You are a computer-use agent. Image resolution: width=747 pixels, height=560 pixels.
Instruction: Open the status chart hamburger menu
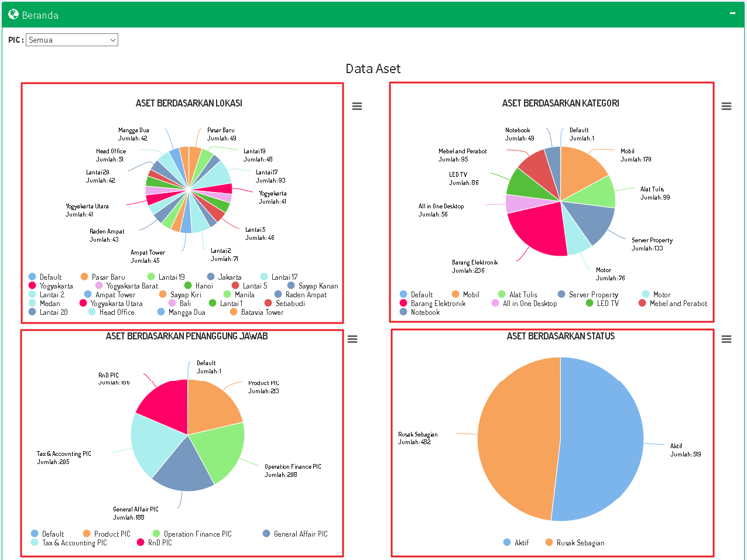(x=726, y=339)
